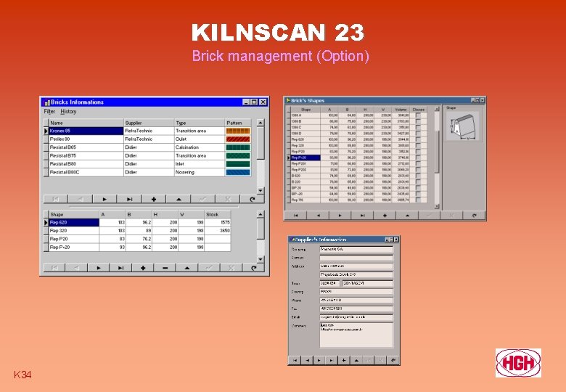Open the Filter menu

coord(49,112)
